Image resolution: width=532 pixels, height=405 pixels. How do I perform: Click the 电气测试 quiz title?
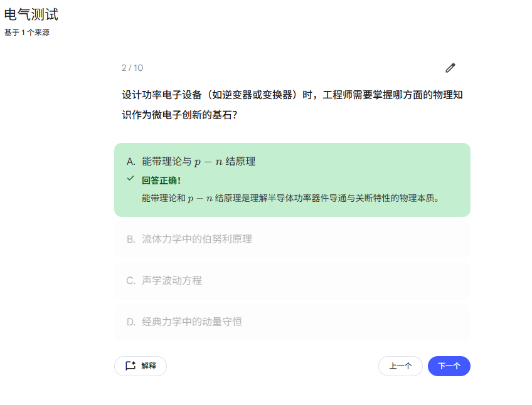click(31, 14)
